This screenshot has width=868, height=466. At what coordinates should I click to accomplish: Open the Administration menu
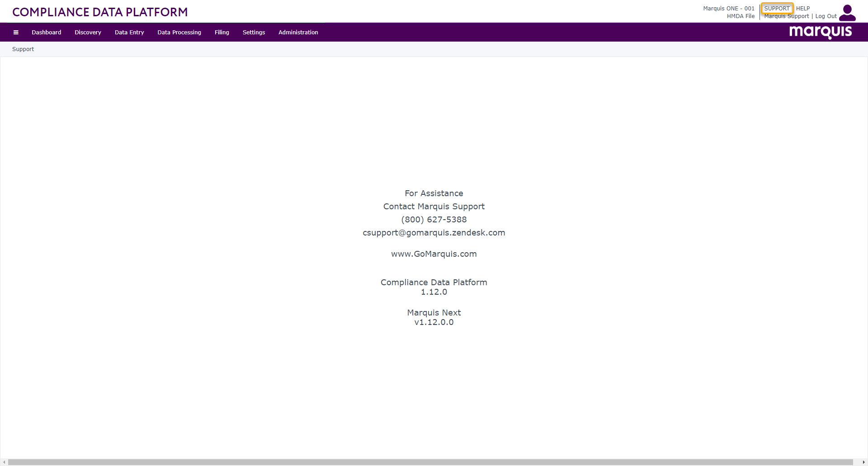[298, 33]
